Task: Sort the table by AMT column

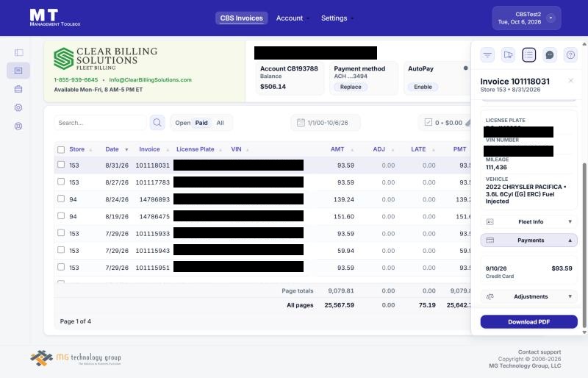Action: (342, 149)
